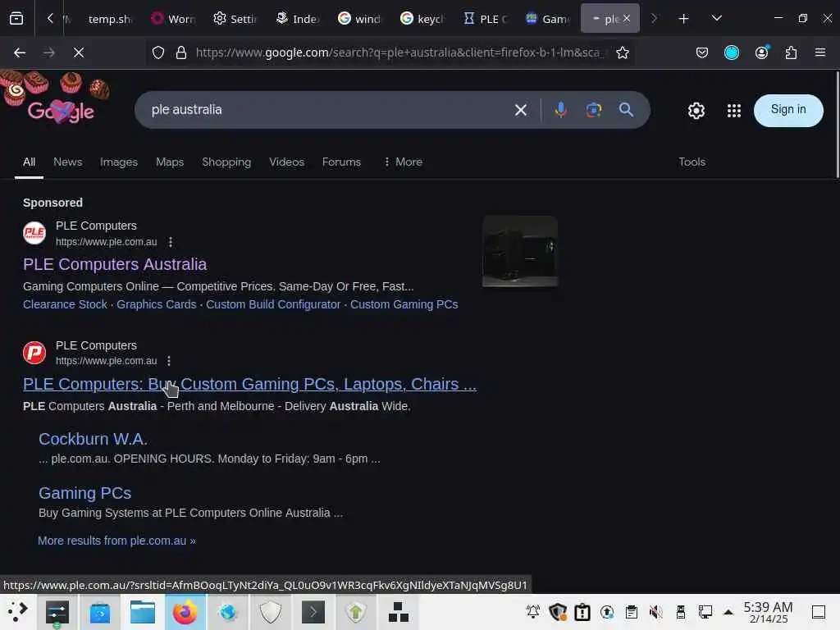Open Custom Build Configurator sitelink

click(273, 304)
